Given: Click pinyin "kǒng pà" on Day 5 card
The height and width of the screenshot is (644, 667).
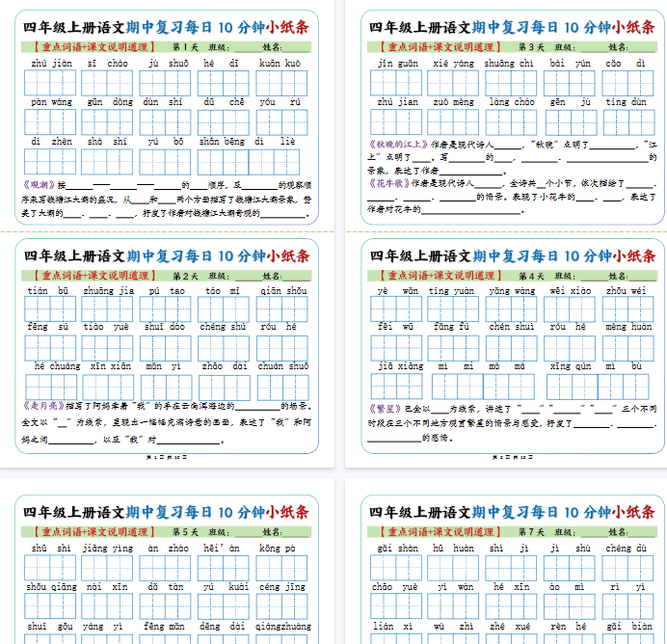Looking at the screenshot, I should pos(278,549).
